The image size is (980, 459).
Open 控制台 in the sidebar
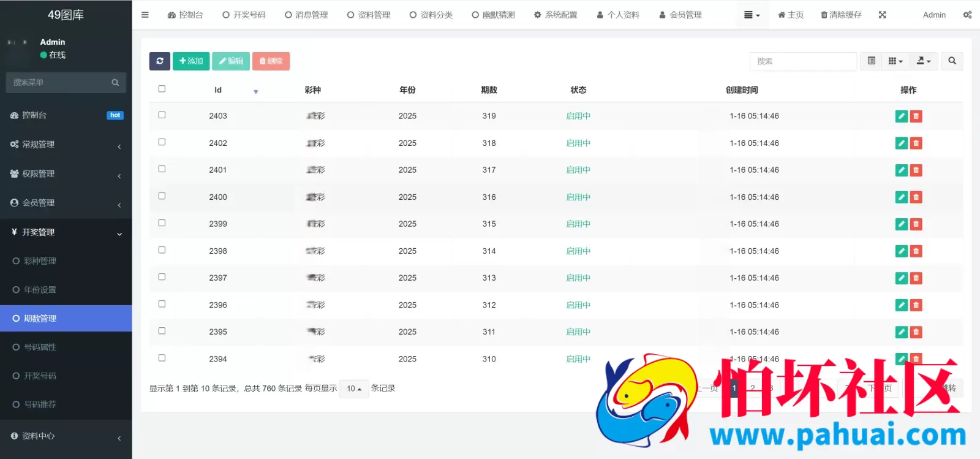[x=66, y=115]
